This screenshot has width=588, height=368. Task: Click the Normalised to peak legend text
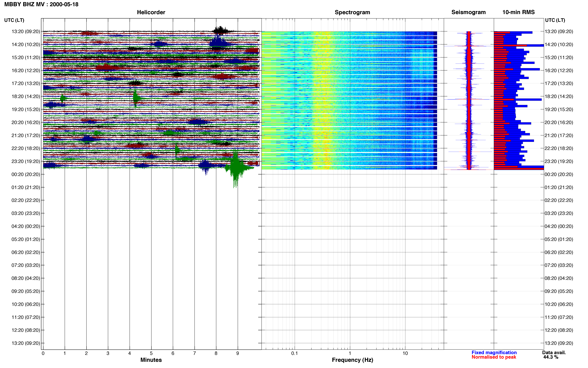494,357
